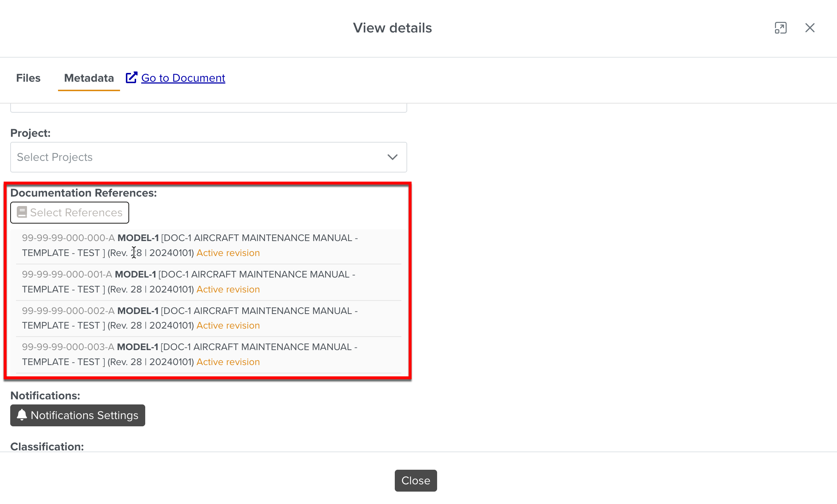This screenshot has width=837, height=504.
Task: Select reference 99-99-99-000-003-A
Action: [x=209, y=355]
